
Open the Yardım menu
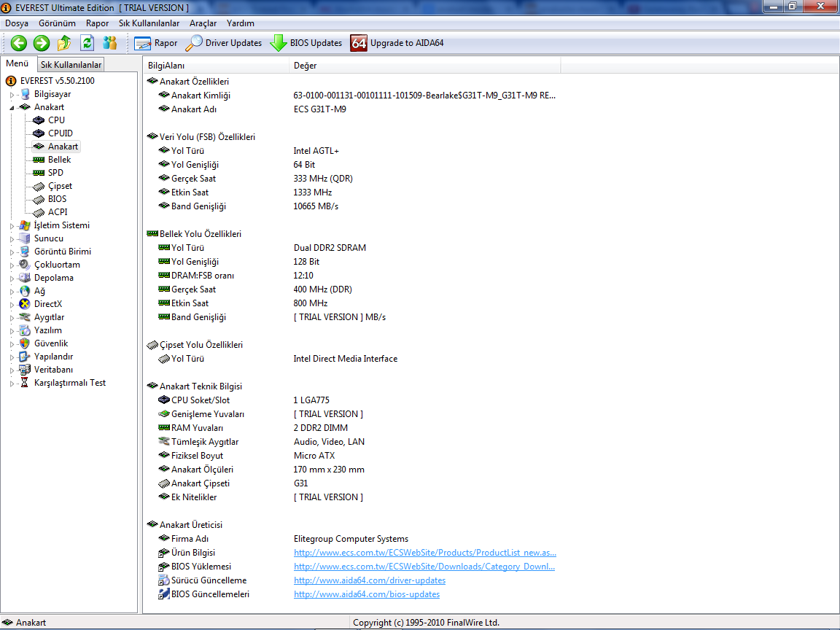pos(241,23)
